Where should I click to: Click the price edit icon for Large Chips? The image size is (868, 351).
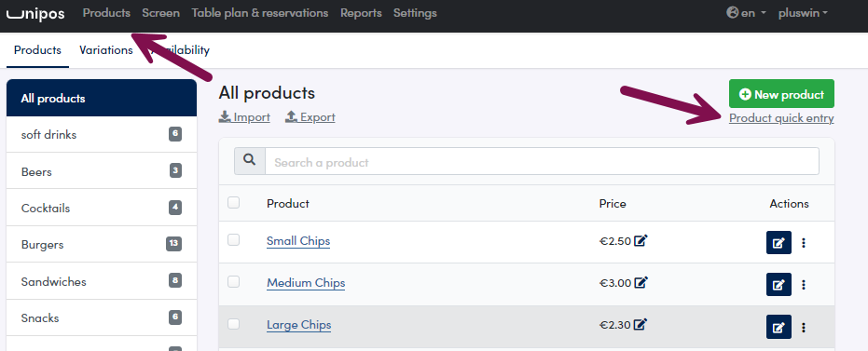[641, 325]
